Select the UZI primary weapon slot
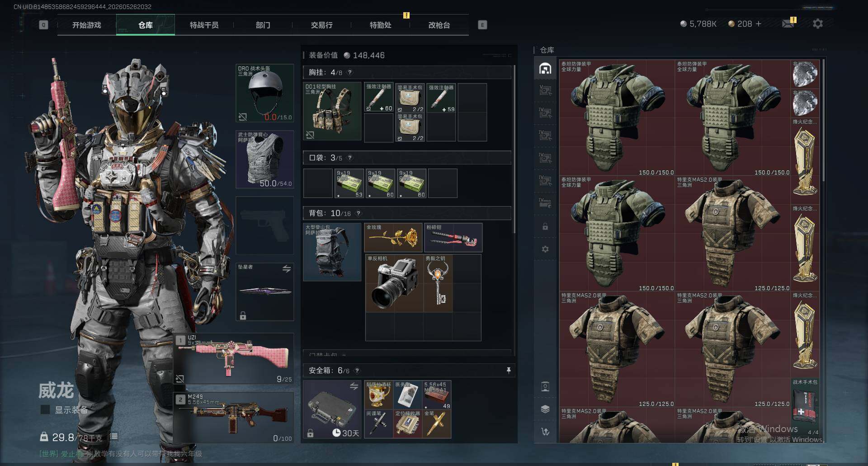Screen dimensions: 868x466 (234, 358)
